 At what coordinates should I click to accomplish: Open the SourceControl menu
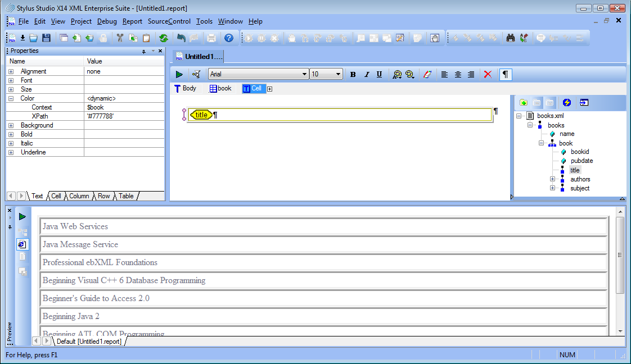169,21
